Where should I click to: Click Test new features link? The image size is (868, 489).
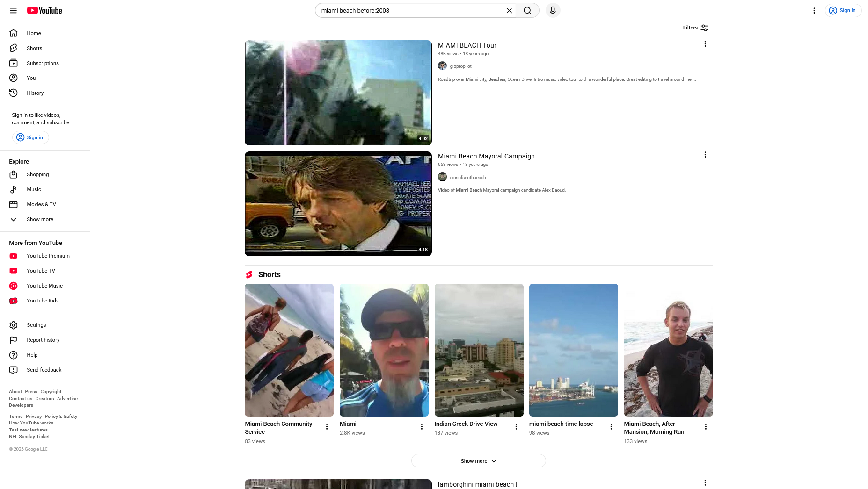coord(28,430)
